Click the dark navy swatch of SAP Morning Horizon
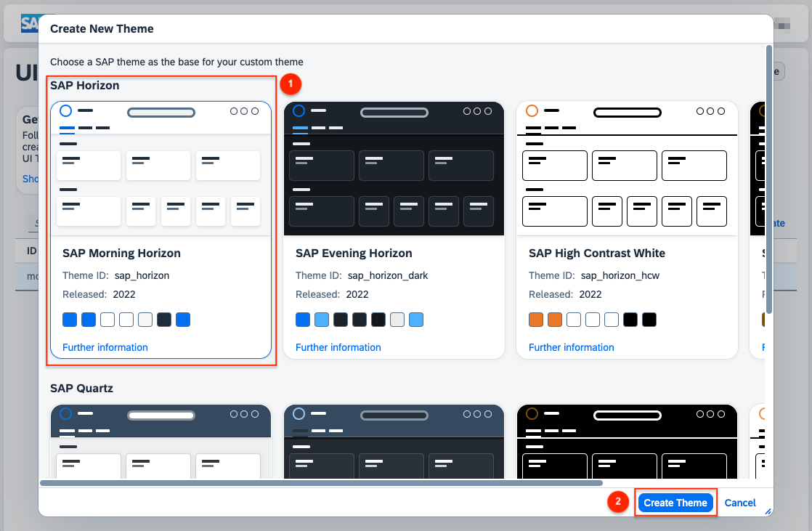 click(x=164, y=320)
